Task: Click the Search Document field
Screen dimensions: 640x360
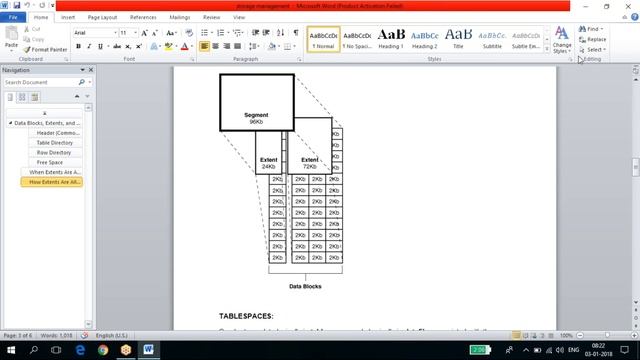Action: 41,82
